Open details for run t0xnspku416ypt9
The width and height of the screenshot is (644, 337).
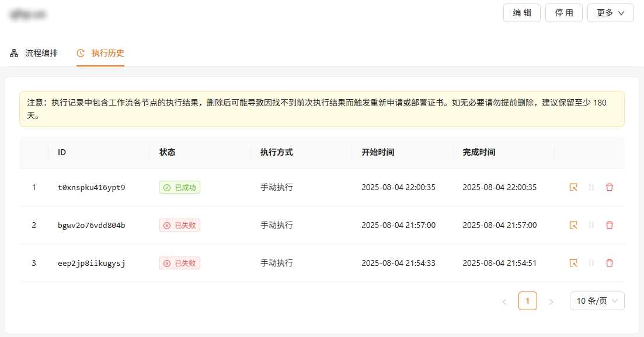573,187
